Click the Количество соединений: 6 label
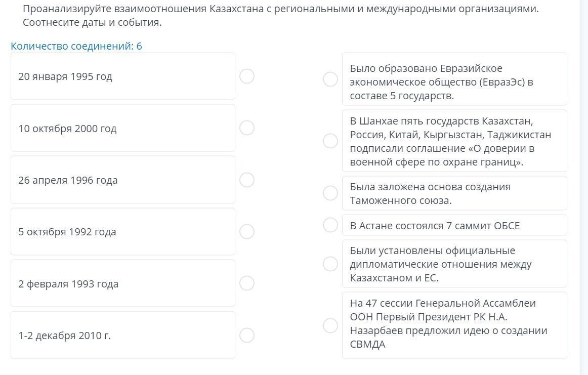Viewport: 588px width, 375px height. 76,46
